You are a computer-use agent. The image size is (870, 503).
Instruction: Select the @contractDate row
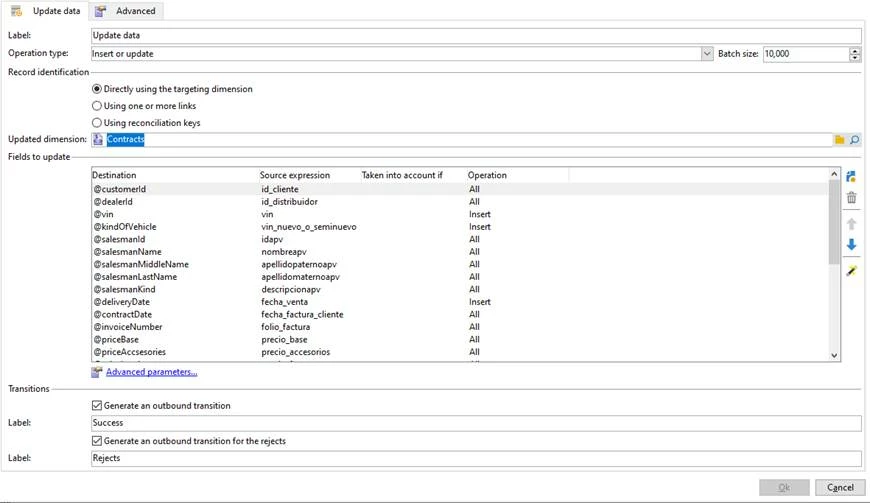click(460, 314)
